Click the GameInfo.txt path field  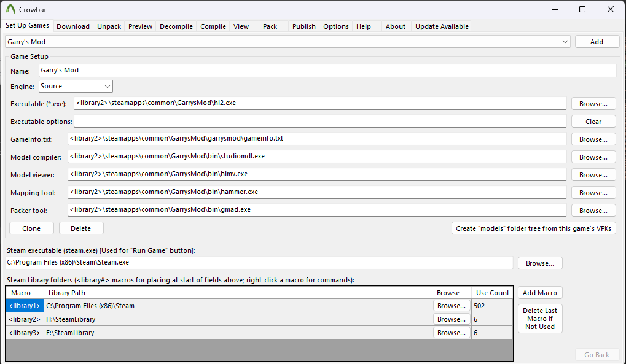coord(317,139)
